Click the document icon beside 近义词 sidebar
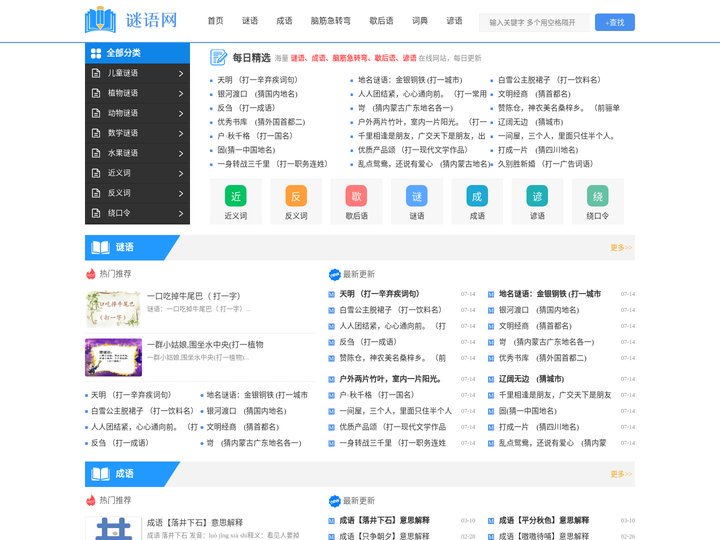Viewport: 720px width, 540px height. (96, 173)
